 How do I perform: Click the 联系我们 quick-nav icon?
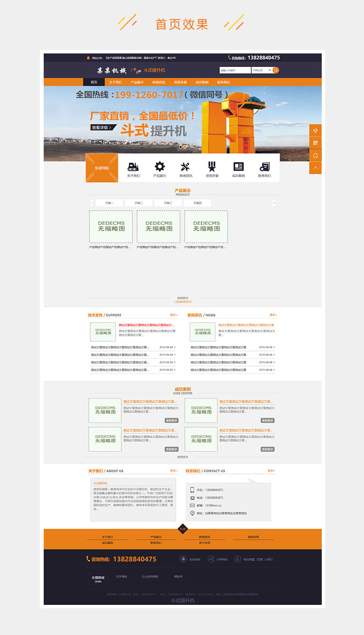tap(265, 167)
